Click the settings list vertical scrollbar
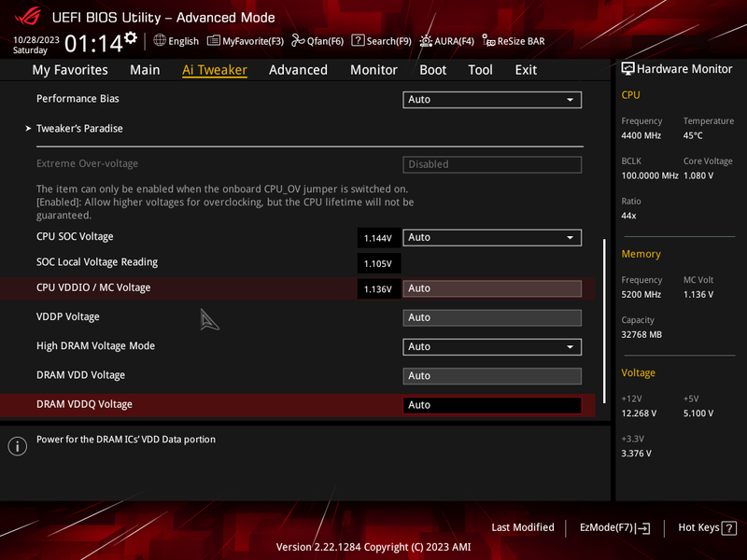 tap(604, 321)
